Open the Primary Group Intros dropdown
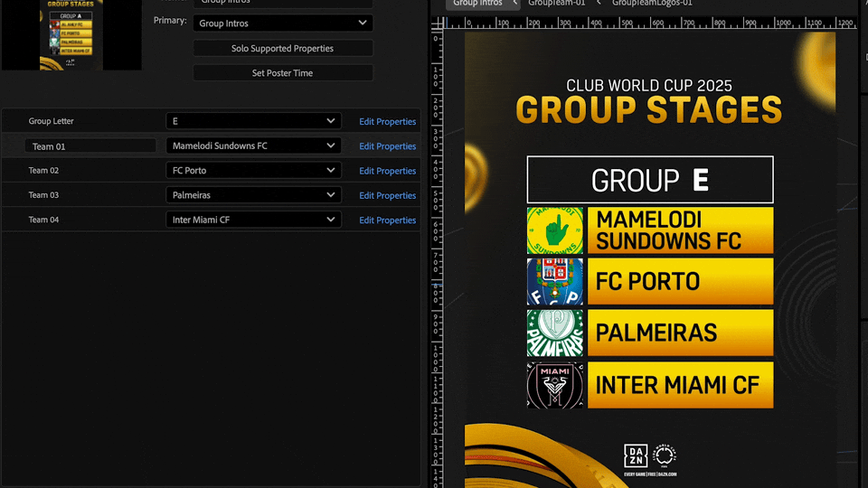Viewport: 868px width, 488px height. [x=283, y=23]
